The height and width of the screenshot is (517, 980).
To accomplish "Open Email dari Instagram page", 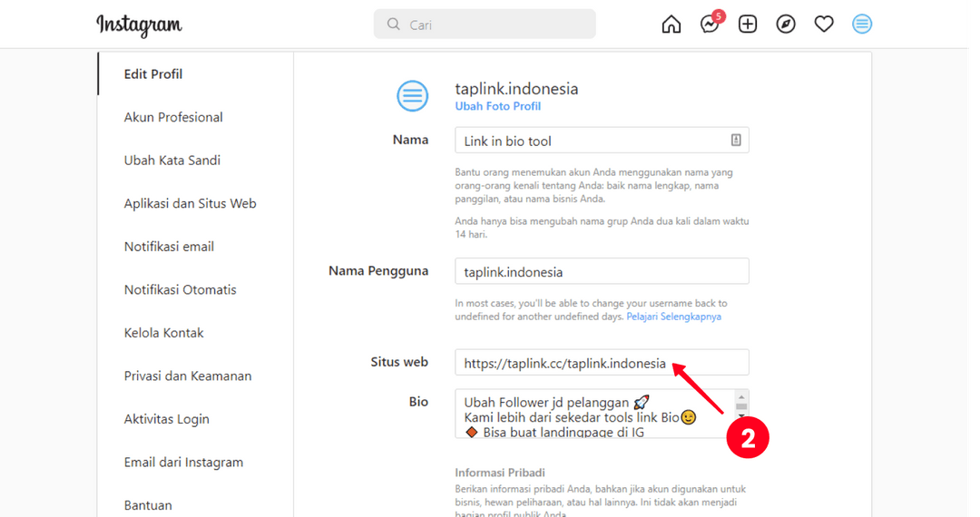I will 183,462.
